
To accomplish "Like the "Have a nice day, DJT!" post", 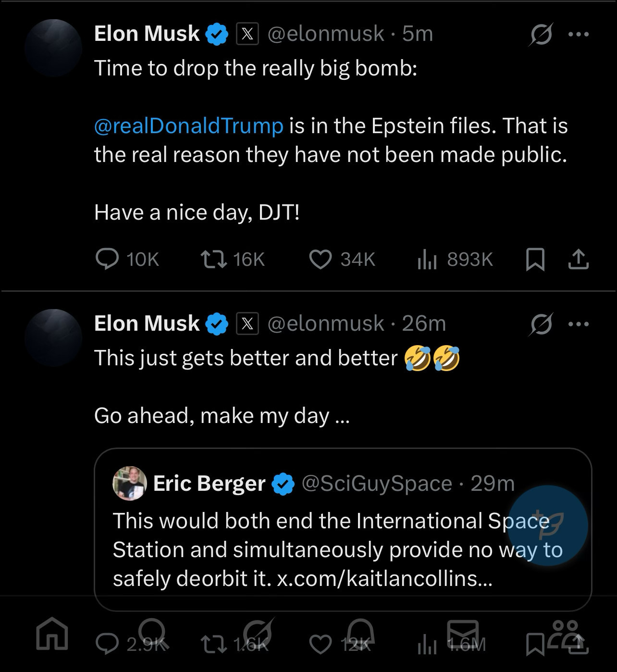I will pyautogui.click(x=342, y=260).
